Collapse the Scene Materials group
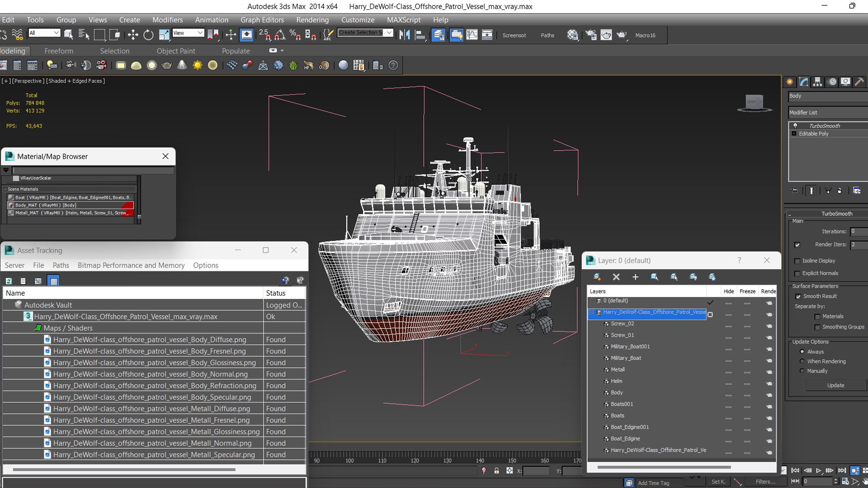This screenshot has width=868, height=488. point(5,189)
